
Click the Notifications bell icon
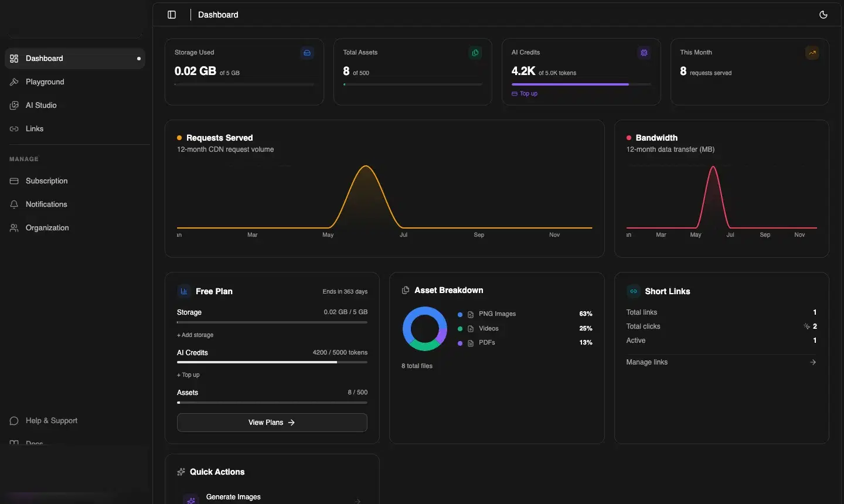(14, 205)
